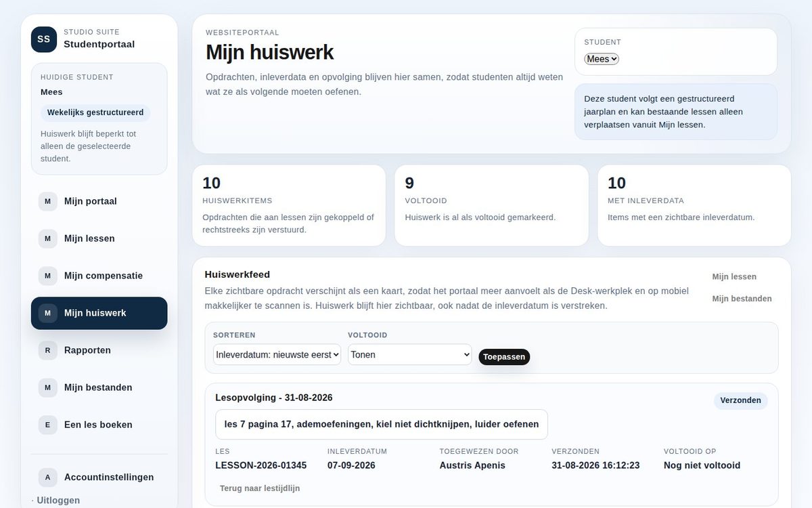Click the M icon beside Mijn huiswerk
The height and width of the screenshot is (508, 812).
(x=47, y=313)
